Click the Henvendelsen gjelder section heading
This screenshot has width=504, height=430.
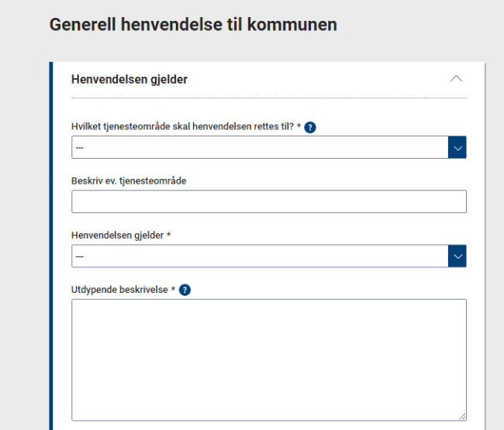pos(129,79)
